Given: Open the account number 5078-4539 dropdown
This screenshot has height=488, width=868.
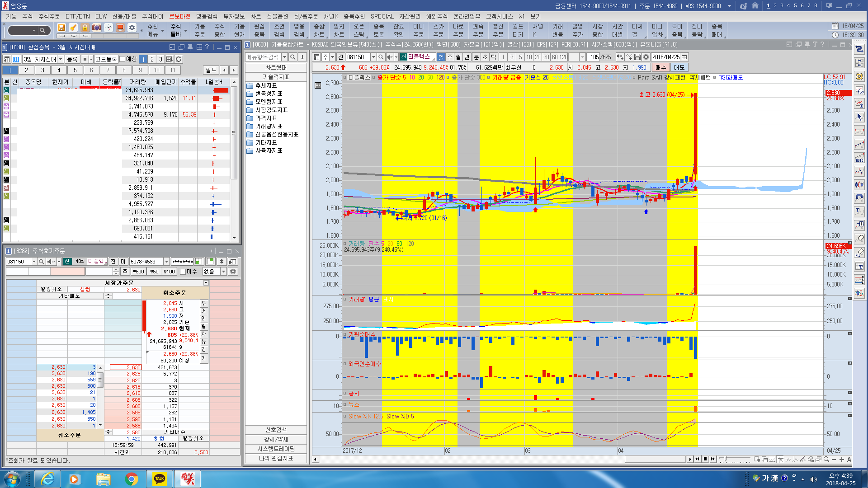Looking at the screenshot, I should (166, 261).
